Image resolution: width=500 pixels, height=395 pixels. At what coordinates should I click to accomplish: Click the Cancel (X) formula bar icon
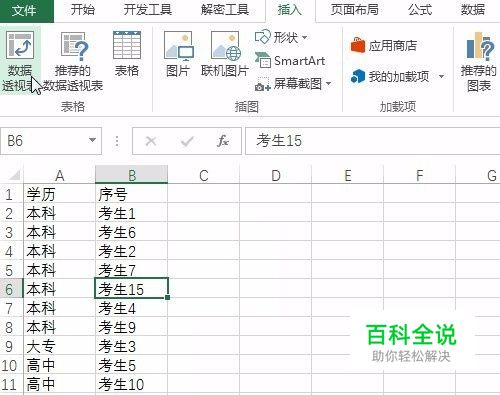151,141
